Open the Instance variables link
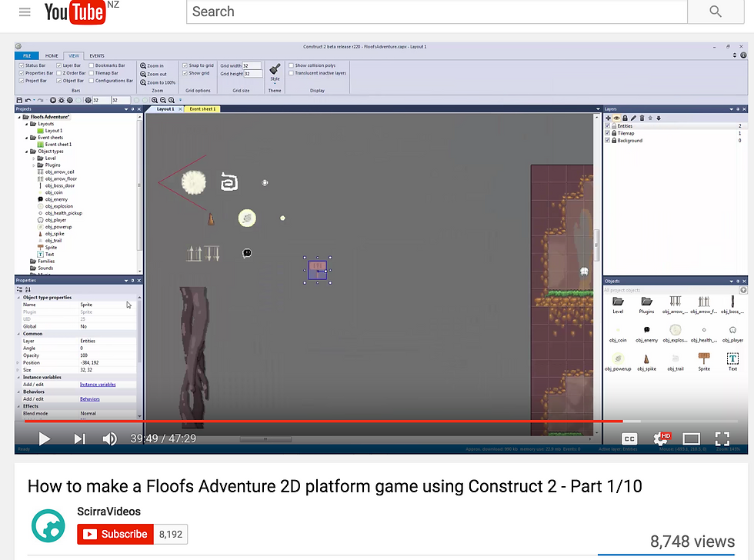This screenshot has width=754, height=560. coord(98,385)
